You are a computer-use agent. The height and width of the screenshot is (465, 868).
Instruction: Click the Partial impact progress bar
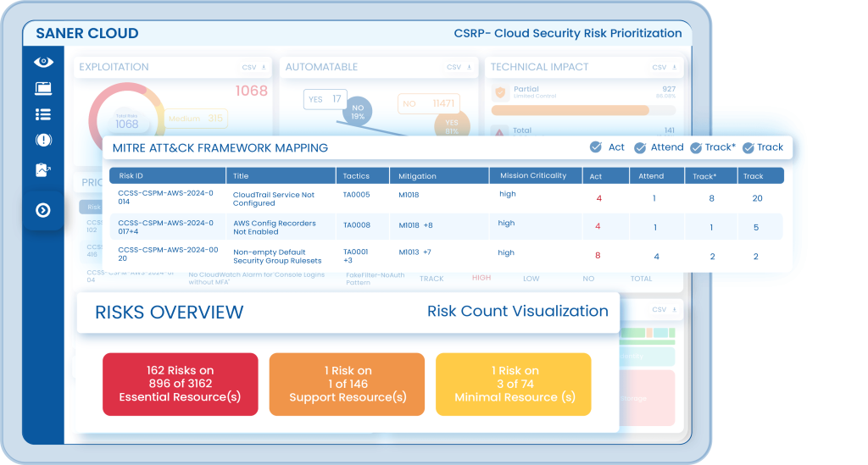point(570,110)
